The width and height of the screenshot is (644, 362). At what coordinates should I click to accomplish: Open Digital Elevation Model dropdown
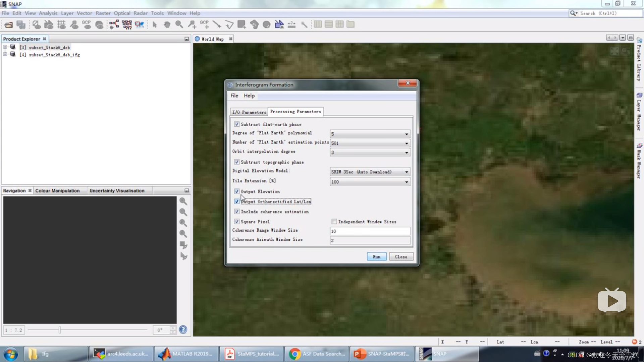pyautogui.click(x=406, y=172)
